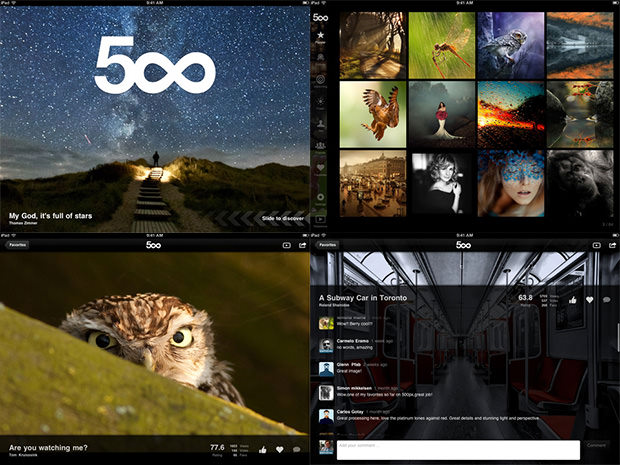Open the blue butterfly mask portrait thumbnail
620x465 pixels.
[511, 183]
